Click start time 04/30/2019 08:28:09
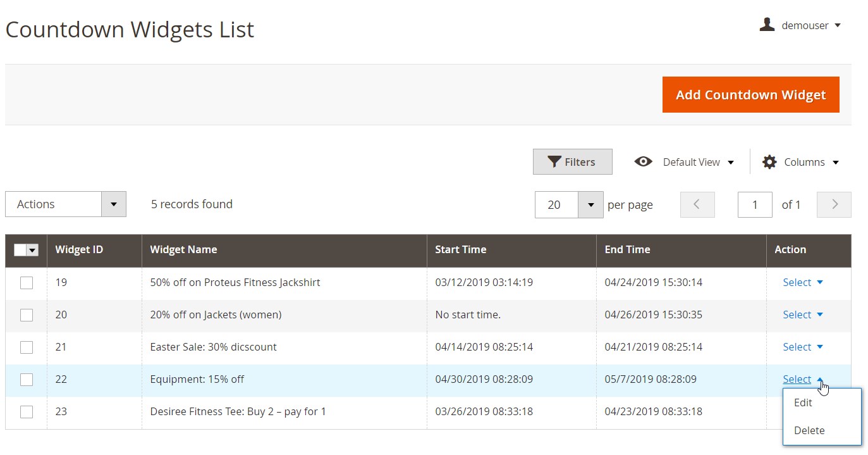868x455 pixels. point(484,379)
